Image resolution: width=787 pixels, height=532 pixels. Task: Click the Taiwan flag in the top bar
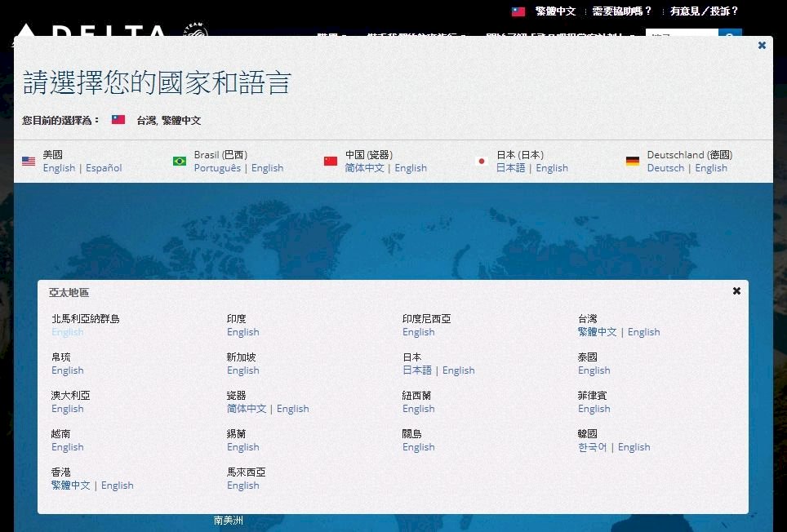tap(518, 11)
